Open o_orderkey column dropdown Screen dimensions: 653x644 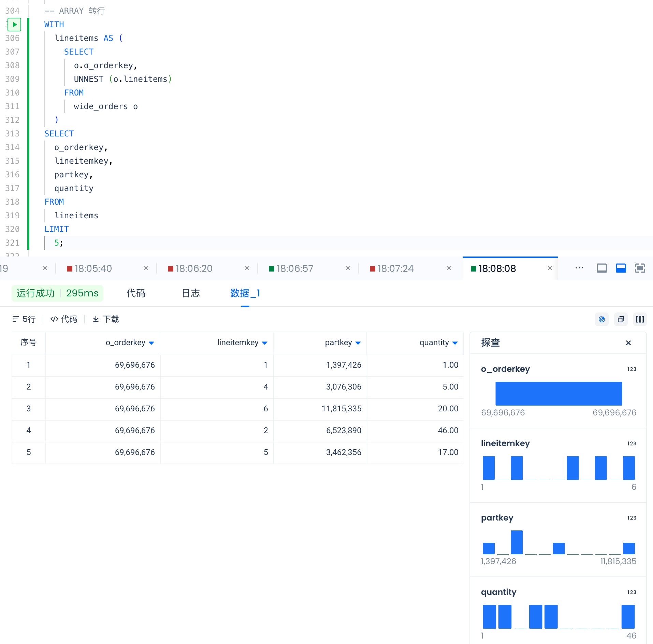151,343
